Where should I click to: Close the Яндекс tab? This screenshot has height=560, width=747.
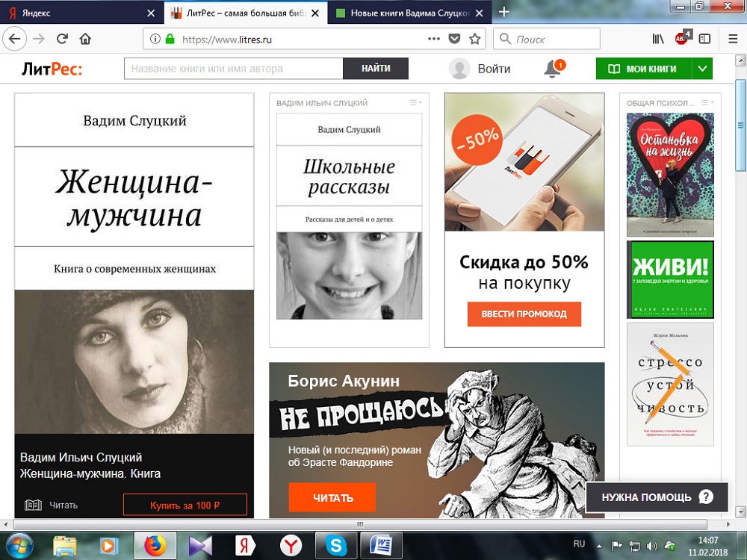pyautogui.click(x=151, y=13)
